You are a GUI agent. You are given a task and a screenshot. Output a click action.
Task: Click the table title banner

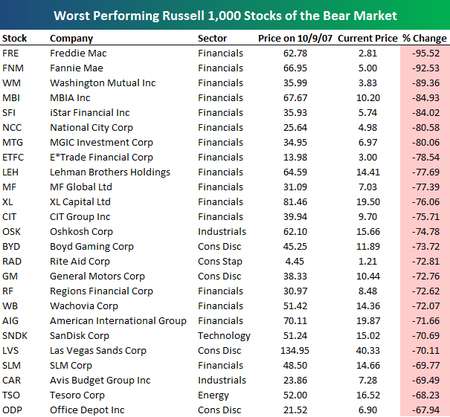coord(225,15)
